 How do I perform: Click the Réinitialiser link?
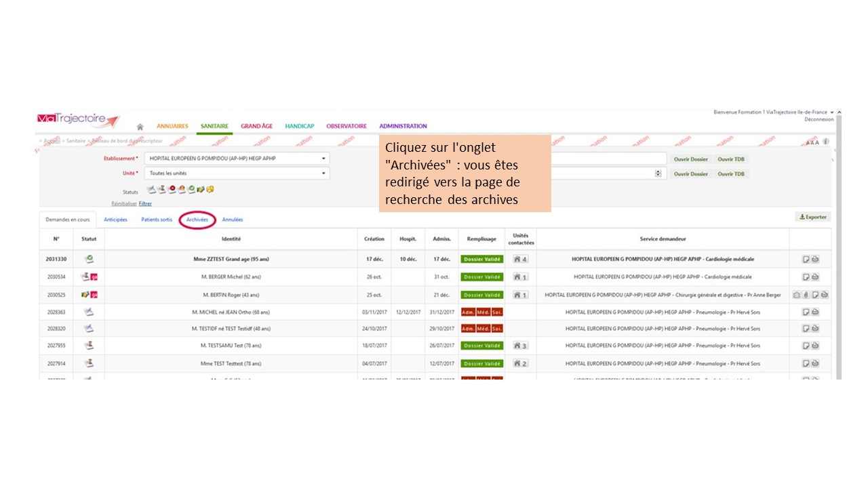(x=124, y=203)
